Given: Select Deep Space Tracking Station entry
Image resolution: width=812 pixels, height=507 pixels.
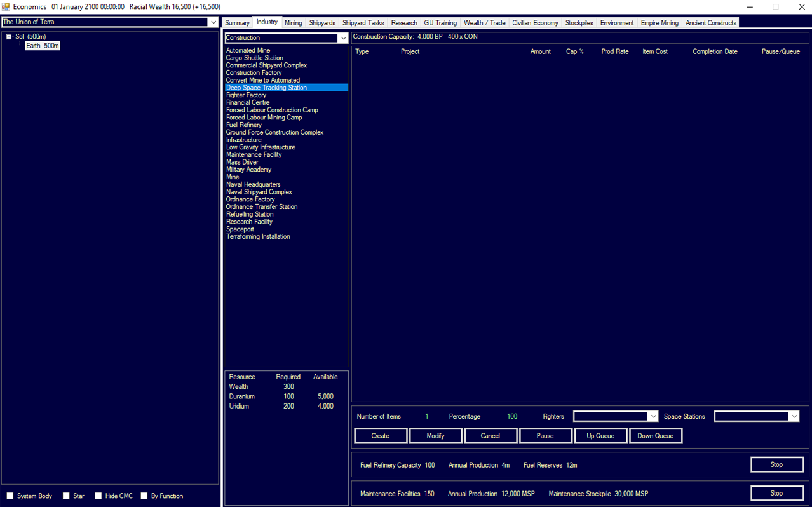Looking at the screenshot, I should click(x=287, y=88).
